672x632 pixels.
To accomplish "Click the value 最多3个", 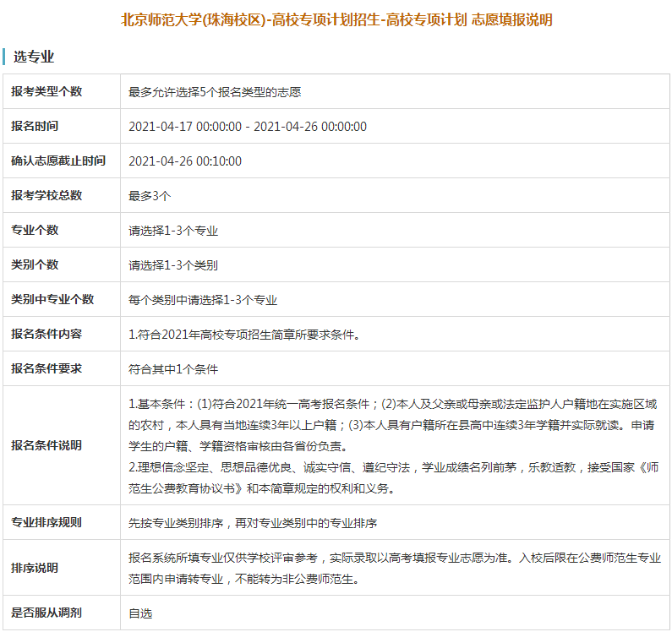I will 150,196.
